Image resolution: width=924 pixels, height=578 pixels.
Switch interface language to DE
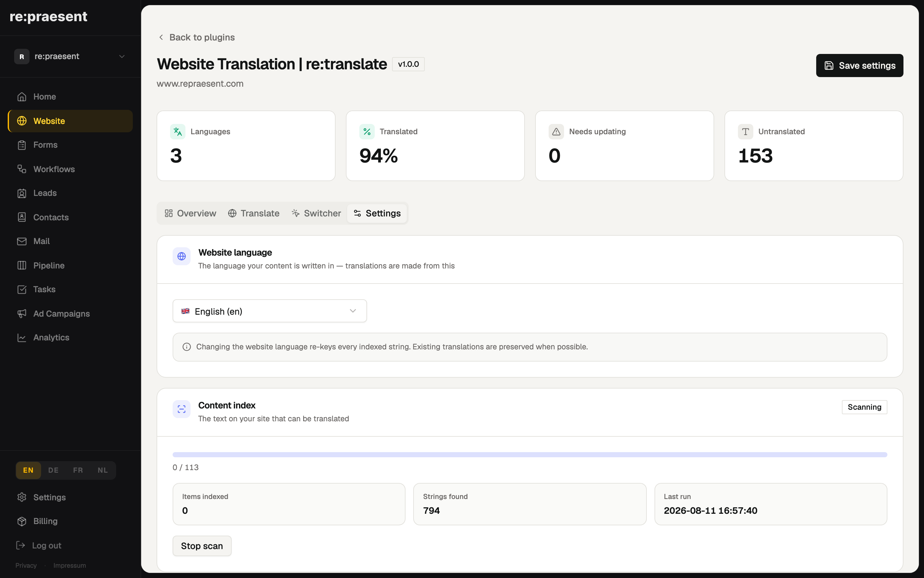(54, 470)
